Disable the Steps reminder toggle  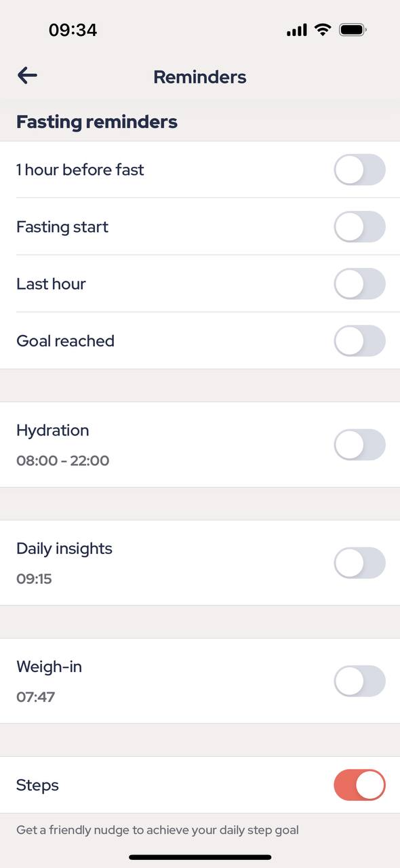click(x=360, y=785)
